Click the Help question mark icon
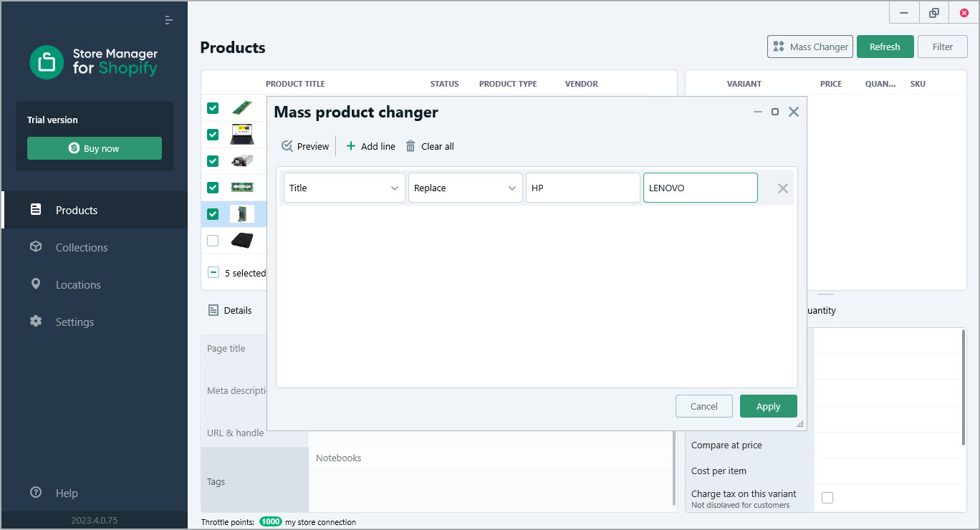 (36, 493)
